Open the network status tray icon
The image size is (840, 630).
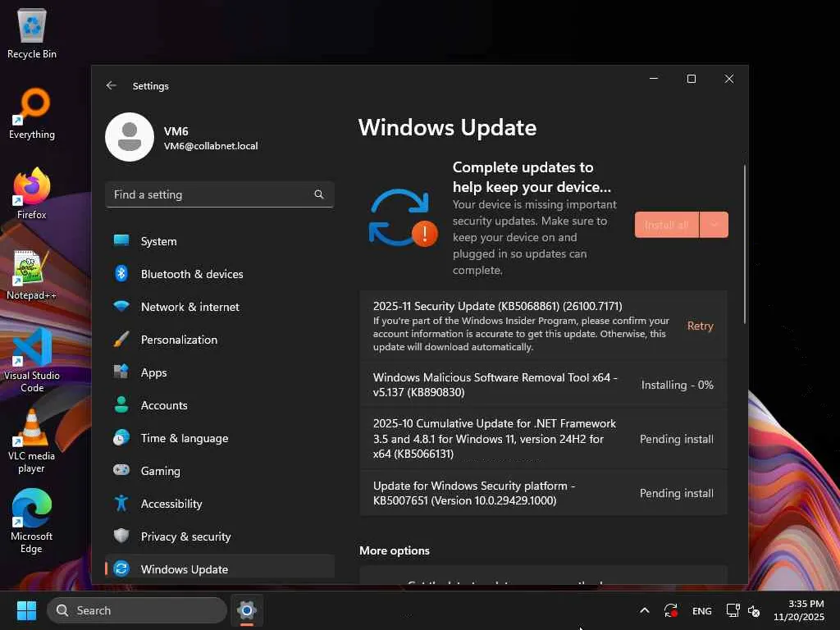[733, 610]
